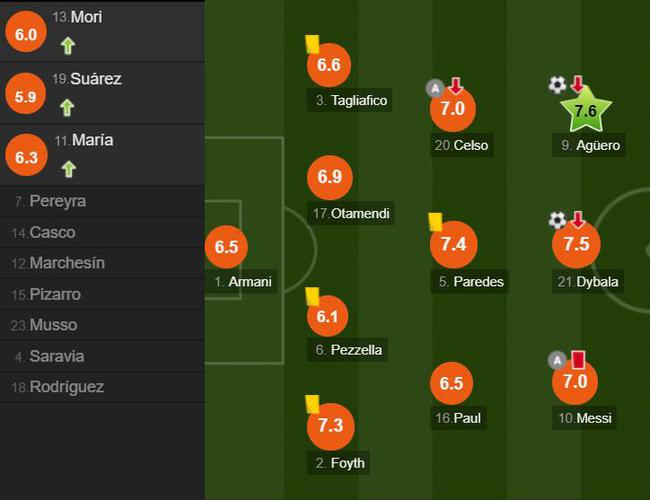This screenshot has width=650, height=500.
Task: Click Tagliafico's yellow card icon
Action: (311, 44)
